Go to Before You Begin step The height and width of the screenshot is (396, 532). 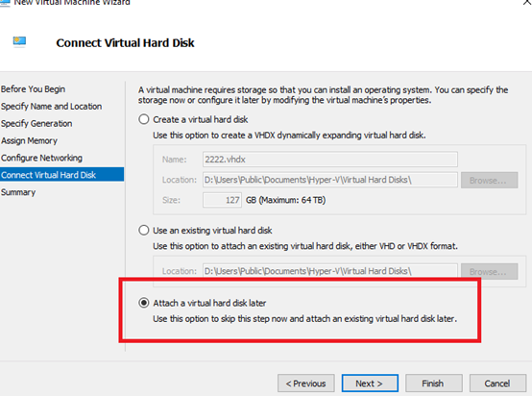(x=33, y=89)
